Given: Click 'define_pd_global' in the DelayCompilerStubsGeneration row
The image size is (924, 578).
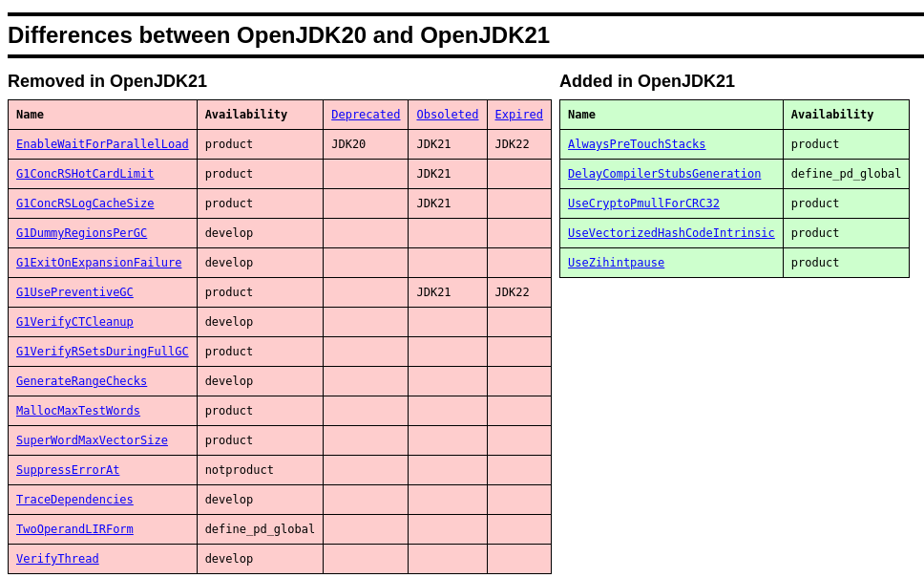Looking at the screenshot, I should (x=846, y=174).
